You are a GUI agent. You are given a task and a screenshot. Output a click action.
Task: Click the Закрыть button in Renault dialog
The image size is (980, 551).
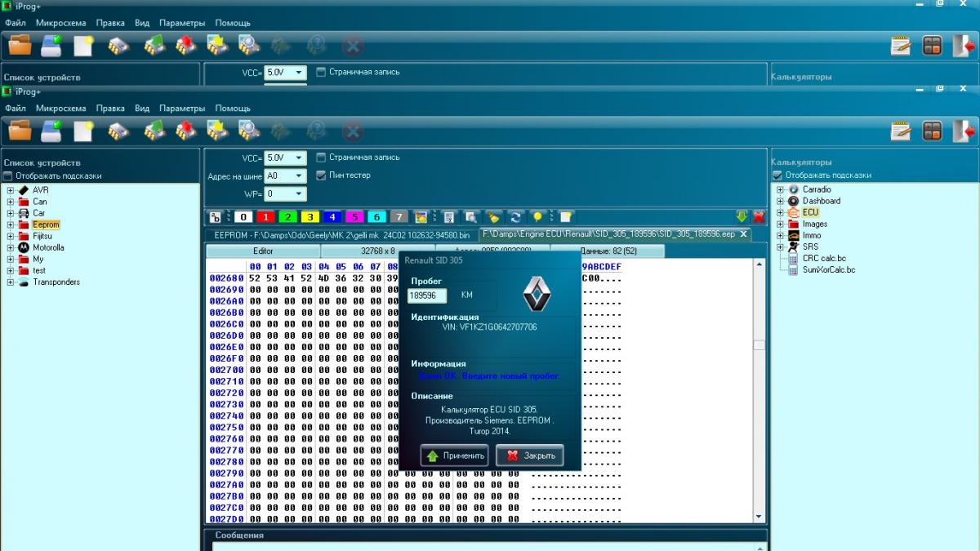[529, 455]
